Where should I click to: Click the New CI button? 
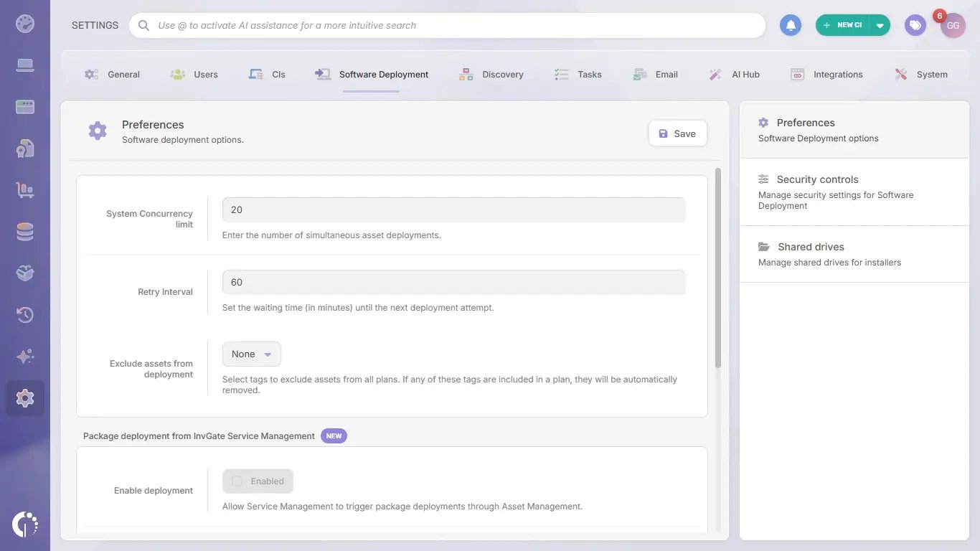(x=843, y=25)
